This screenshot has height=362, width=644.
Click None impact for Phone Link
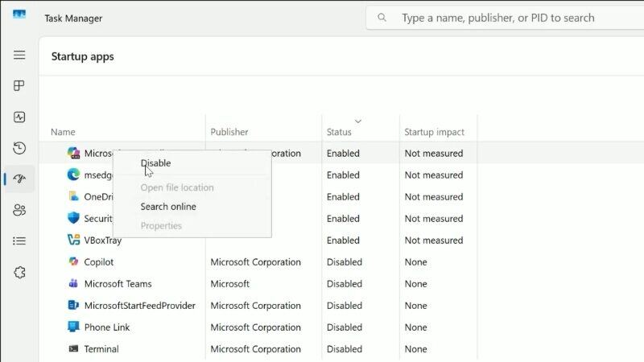click(x=415, y=327)
